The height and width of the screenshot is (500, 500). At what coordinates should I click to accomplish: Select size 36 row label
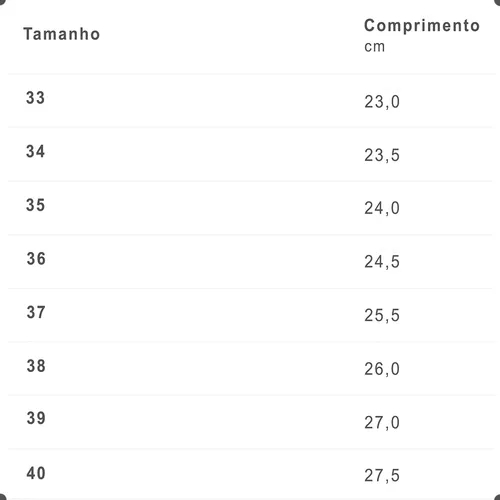[36, 259]
